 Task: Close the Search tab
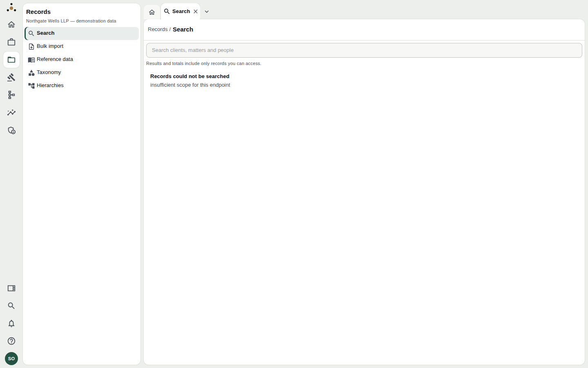pyautogui.click(x=196, y=11)
